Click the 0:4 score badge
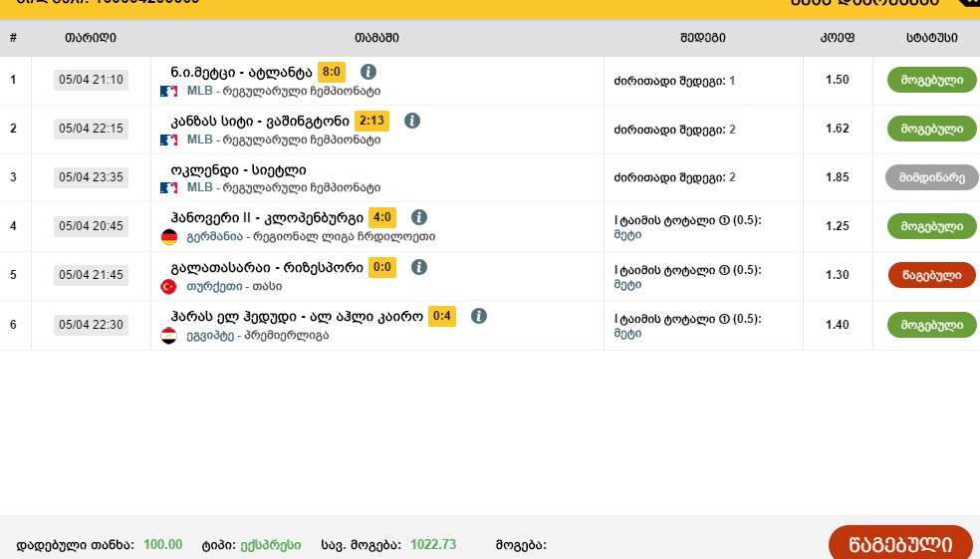 (x=442, y=317)
